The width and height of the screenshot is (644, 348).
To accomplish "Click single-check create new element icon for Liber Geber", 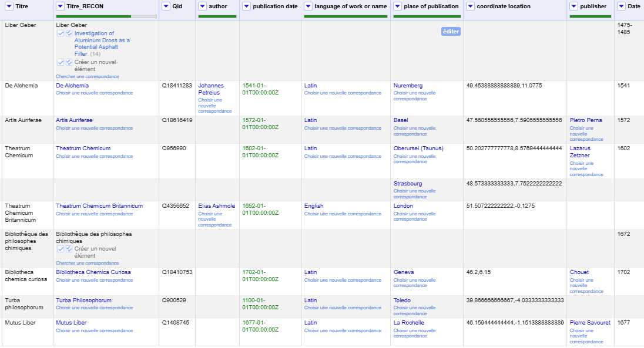I will coord(61,62).
